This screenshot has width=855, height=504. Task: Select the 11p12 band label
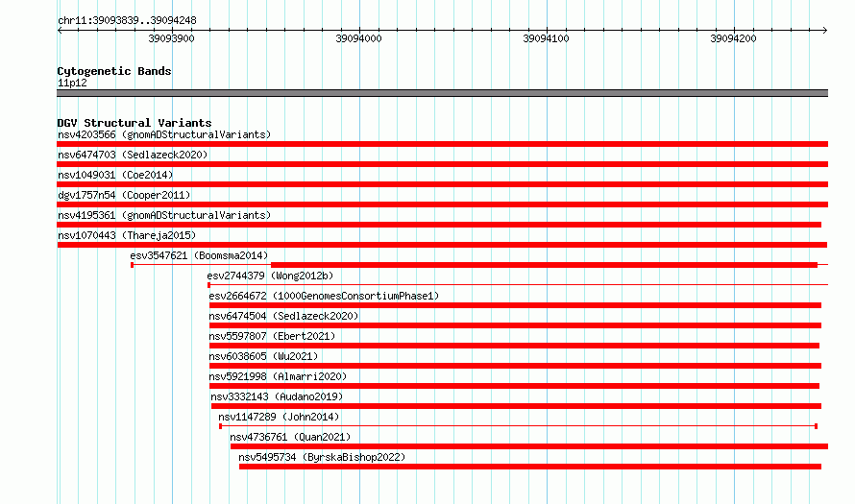(72, 83)
